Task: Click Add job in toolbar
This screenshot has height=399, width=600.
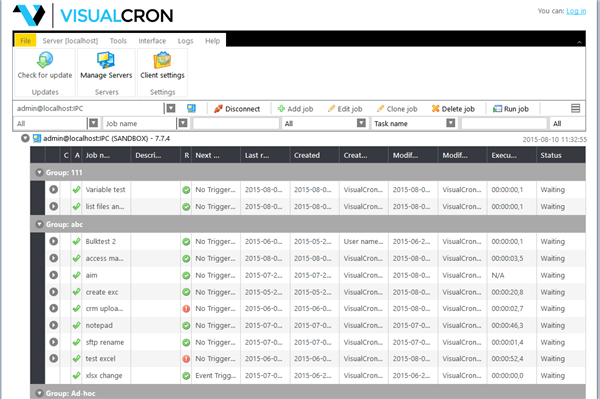Action: [x=295, y=109]
